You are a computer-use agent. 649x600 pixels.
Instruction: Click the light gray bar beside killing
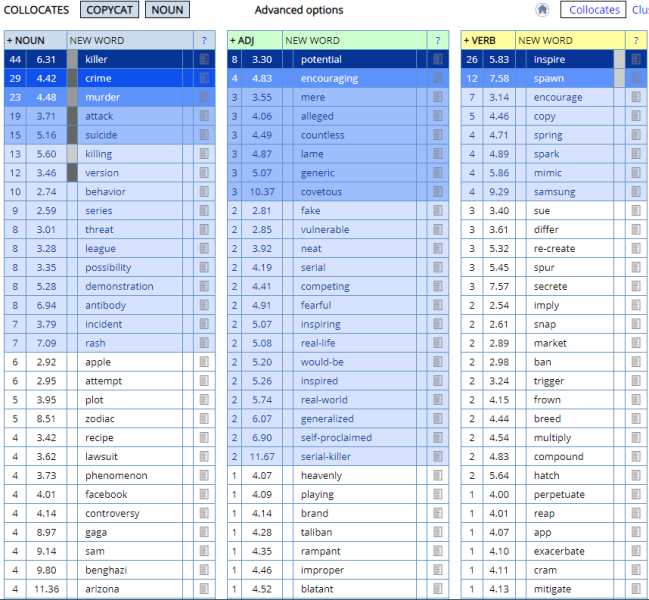coord(72,154)
